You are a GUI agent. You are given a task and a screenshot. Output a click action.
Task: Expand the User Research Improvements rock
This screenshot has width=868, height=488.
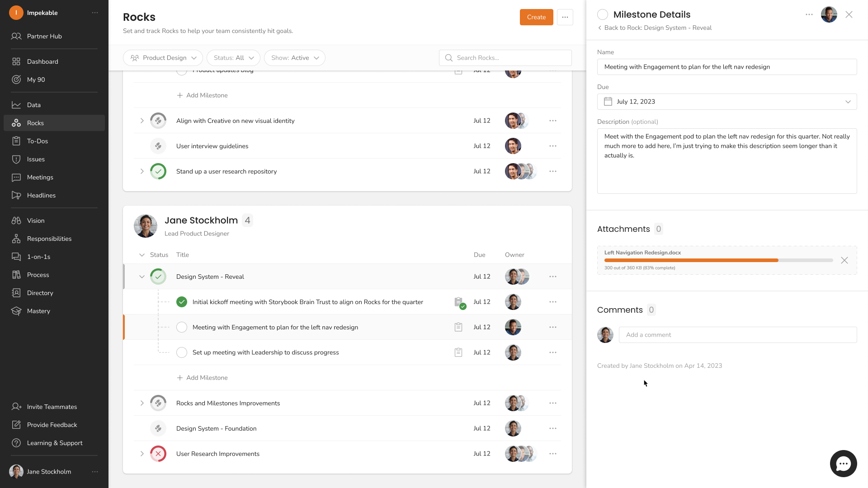coord(142,454)
